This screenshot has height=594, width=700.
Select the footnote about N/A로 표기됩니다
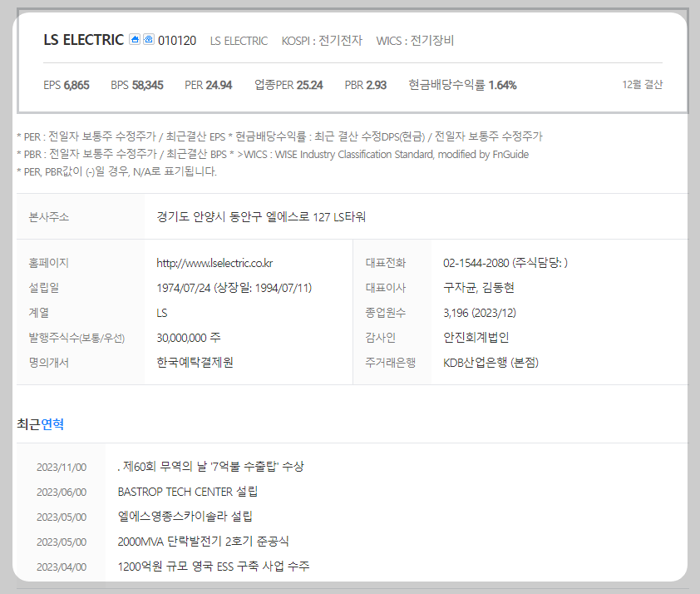tap(117, 171)
